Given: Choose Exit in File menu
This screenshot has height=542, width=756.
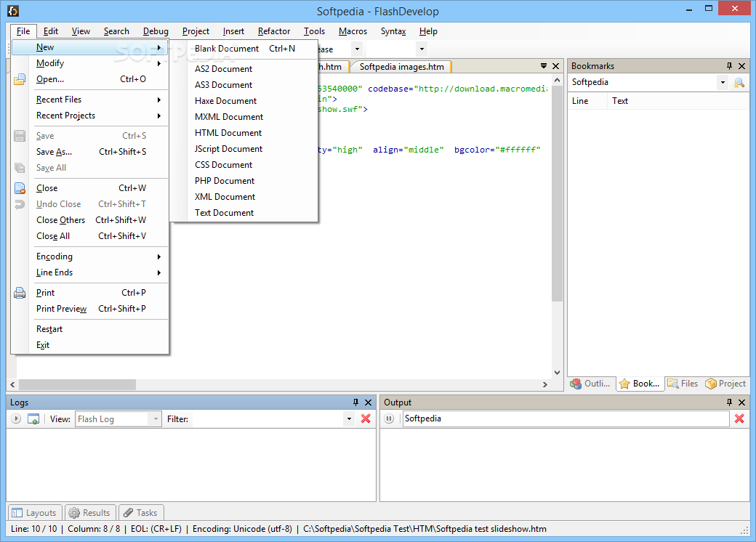Looking at the screenshot, I should click(90, 345).
